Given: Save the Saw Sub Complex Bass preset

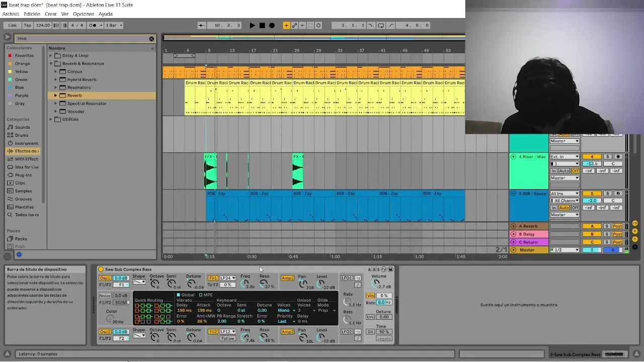Looking at the screenshot, I should click(x=390, y=269).
